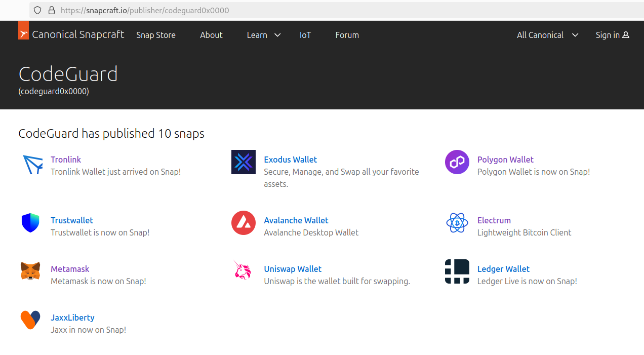Click the Trustwallet shield icon
This screenshot has width=644, height=355.
coord(30,223)
